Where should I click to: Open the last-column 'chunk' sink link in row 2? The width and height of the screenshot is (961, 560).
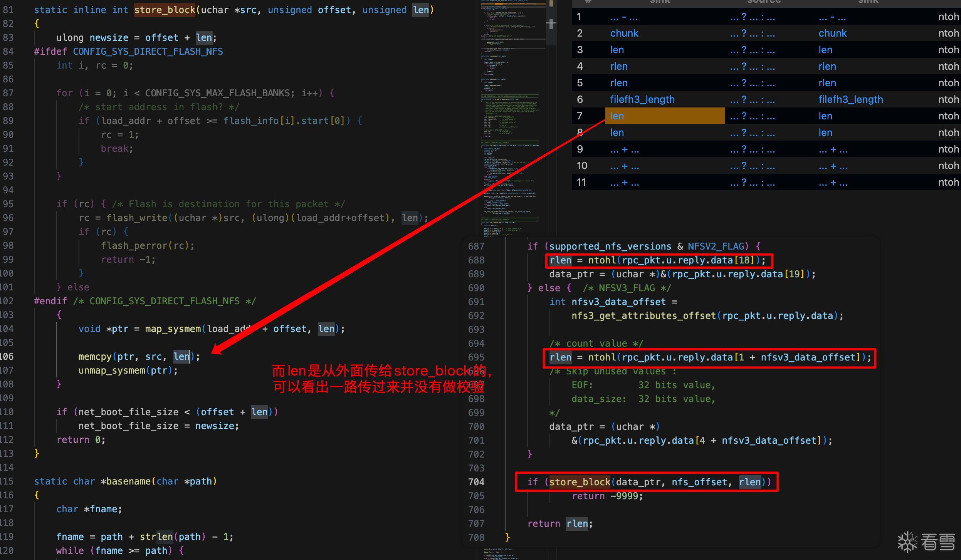833,34
